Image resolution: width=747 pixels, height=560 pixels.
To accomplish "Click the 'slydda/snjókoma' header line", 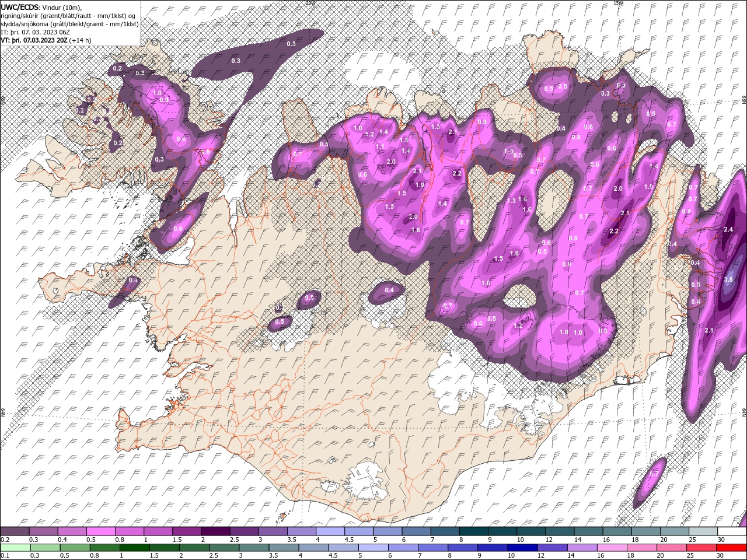I will point(70,24).
